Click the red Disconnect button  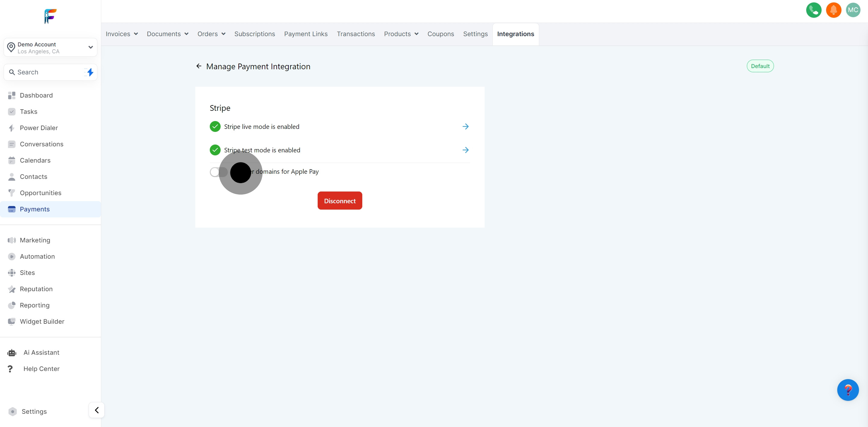(340, 201)
